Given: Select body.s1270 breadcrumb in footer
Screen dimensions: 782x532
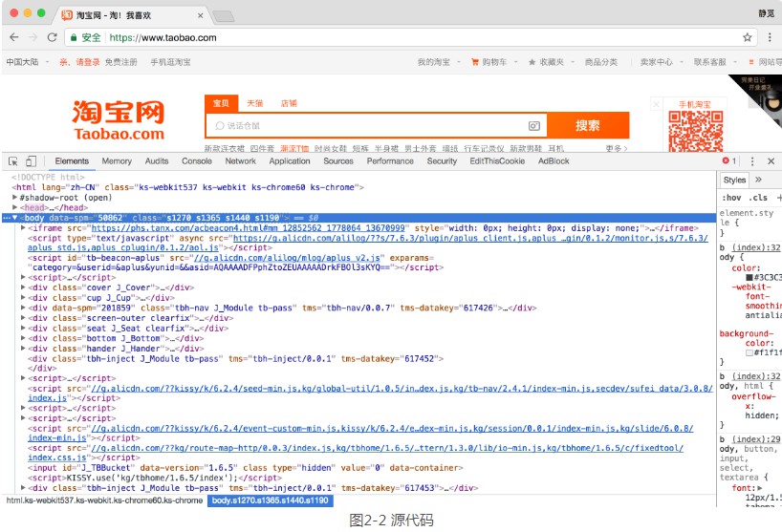Looking at the screenshot, I should [270, 500].
